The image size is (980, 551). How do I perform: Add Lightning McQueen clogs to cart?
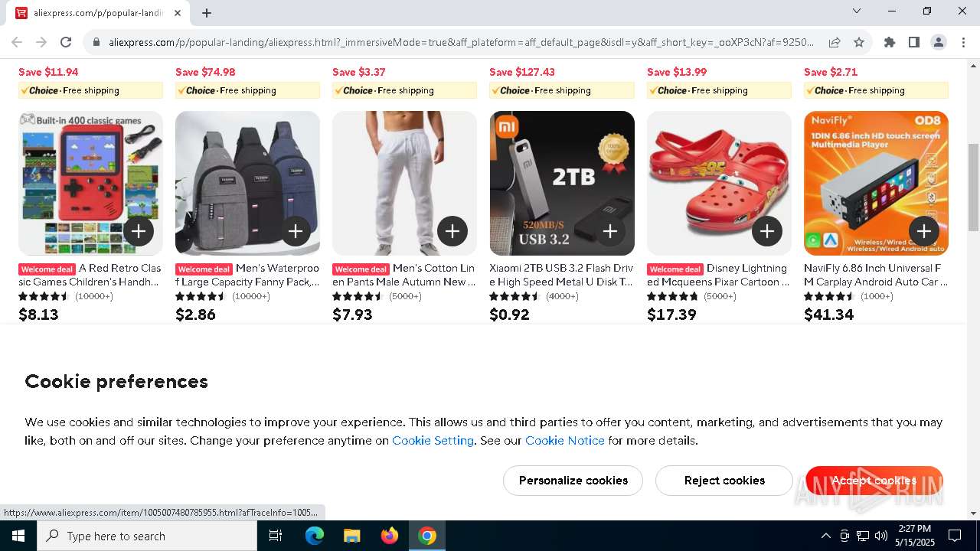point(767,231)
